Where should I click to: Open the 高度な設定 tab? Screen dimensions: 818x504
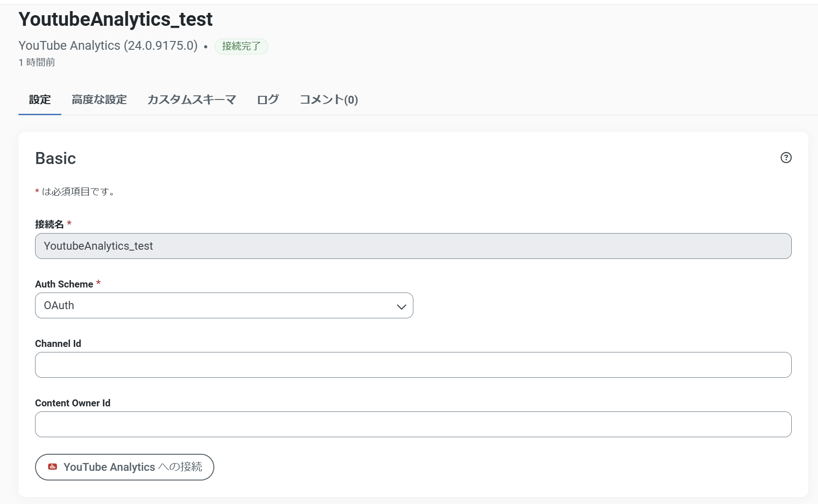tap(99, 100)
